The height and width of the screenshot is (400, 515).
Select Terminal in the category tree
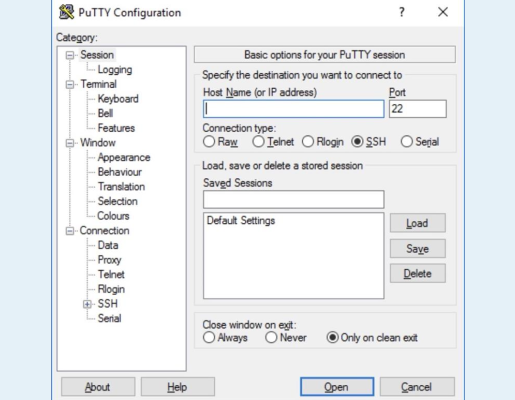coord(98,84)
